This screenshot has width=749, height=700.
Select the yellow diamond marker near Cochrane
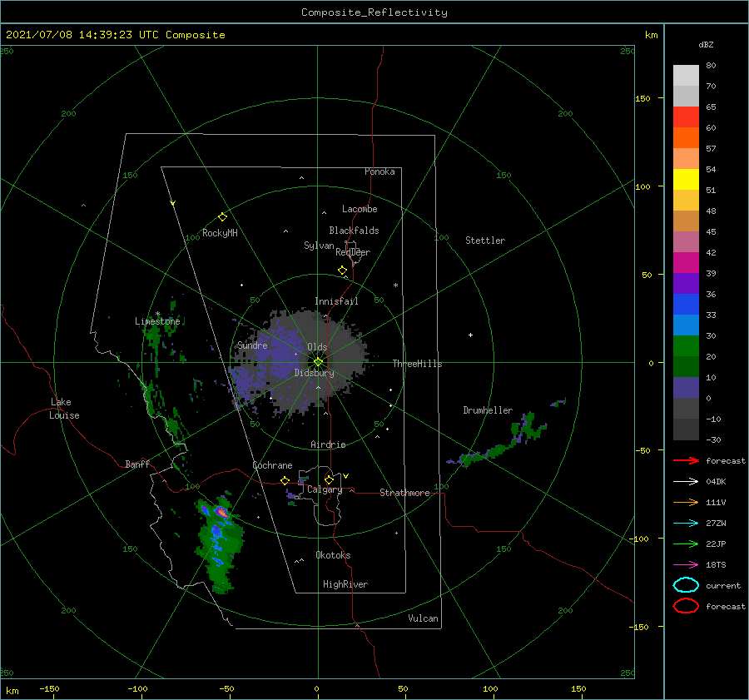(285, 480)
